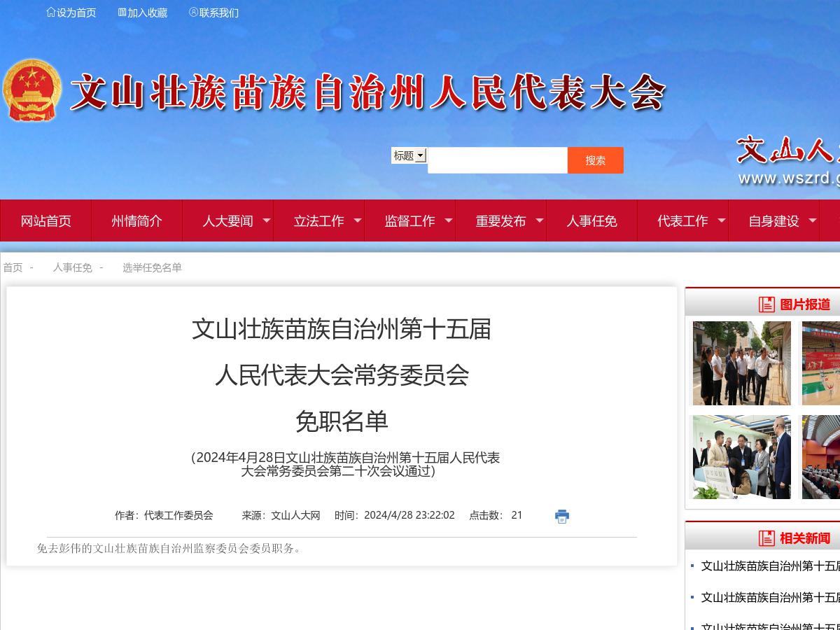This screenshot has height=630, width=840.
Task: Click the printer icon below the article
Action: [561, 516]
